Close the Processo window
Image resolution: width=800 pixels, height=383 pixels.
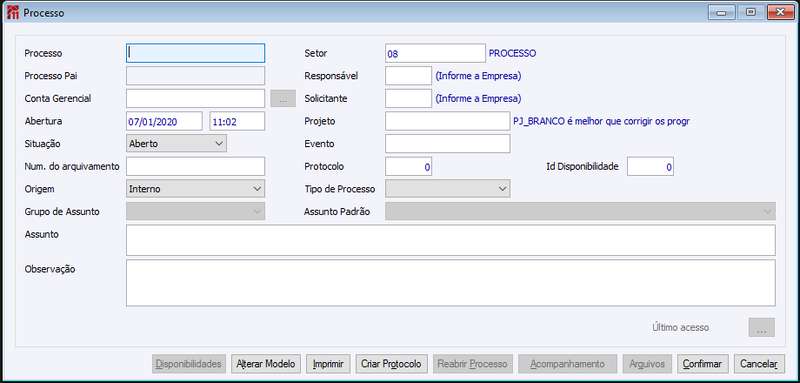(x=780, y=13)
